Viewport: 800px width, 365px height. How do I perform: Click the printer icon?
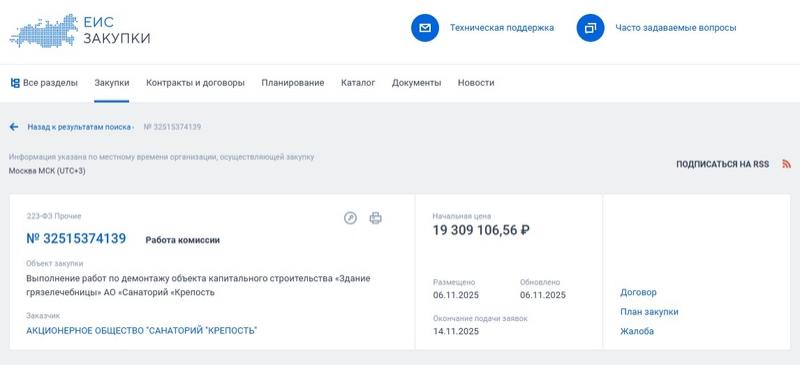pos(376,218)
